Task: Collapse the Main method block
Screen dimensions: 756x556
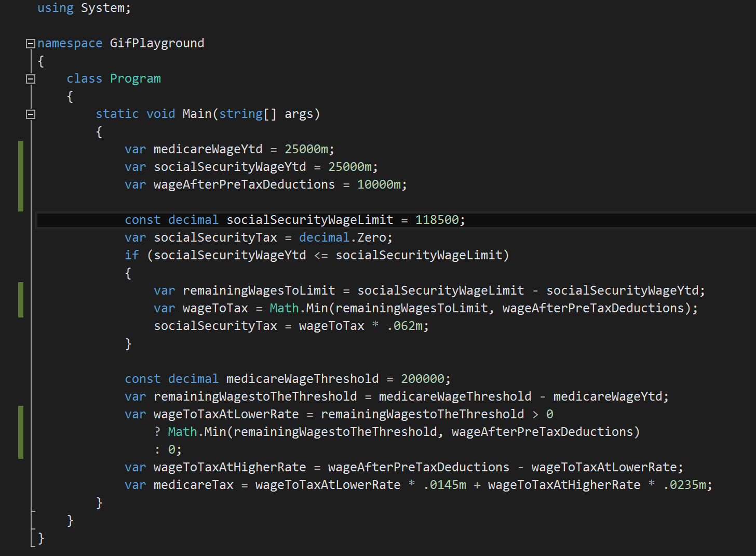Action: pyautogui.click(x=31, y=114)
